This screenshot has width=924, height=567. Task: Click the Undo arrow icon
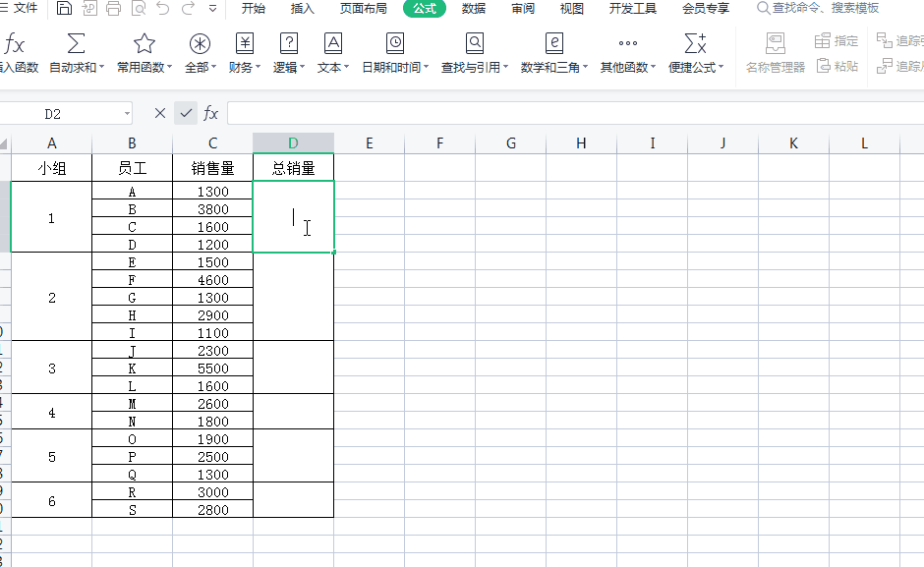click(x=163, y=8)
